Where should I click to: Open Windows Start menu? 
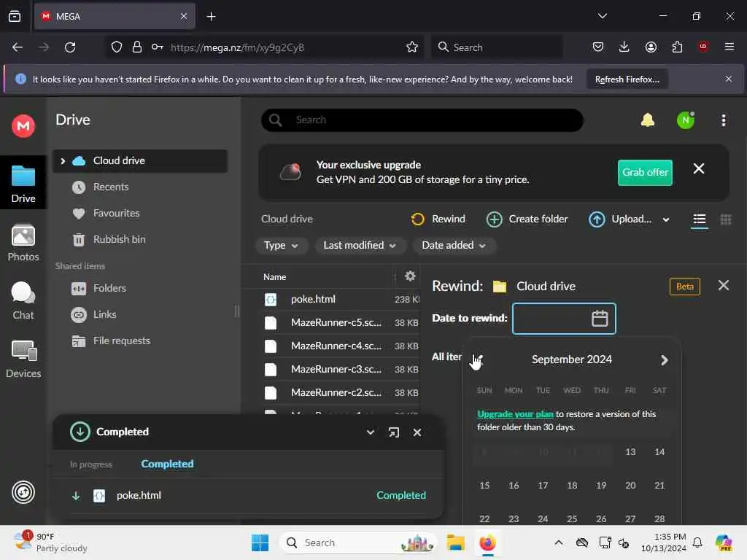pos(260,542)
